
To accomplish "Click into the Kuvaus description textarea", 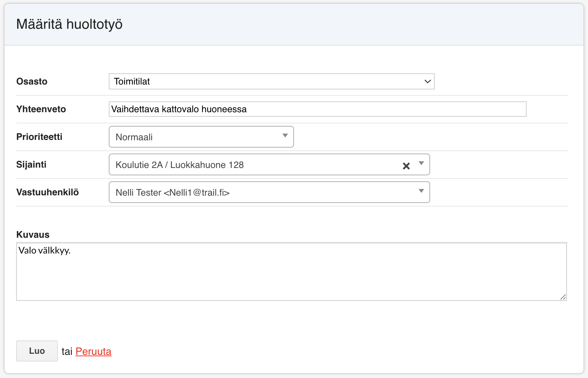I will pos(291,272).
